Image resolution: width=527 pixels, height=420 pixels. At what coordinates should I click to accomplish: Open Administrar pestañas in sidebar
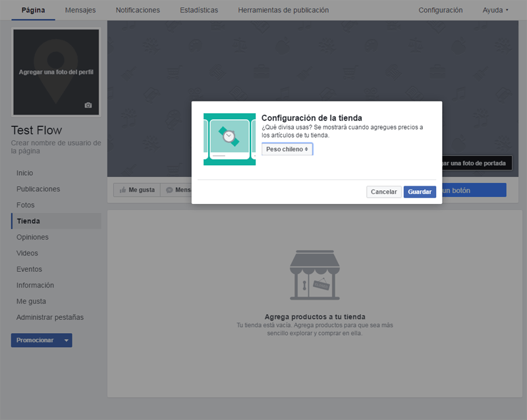click(x=50, y=317)
